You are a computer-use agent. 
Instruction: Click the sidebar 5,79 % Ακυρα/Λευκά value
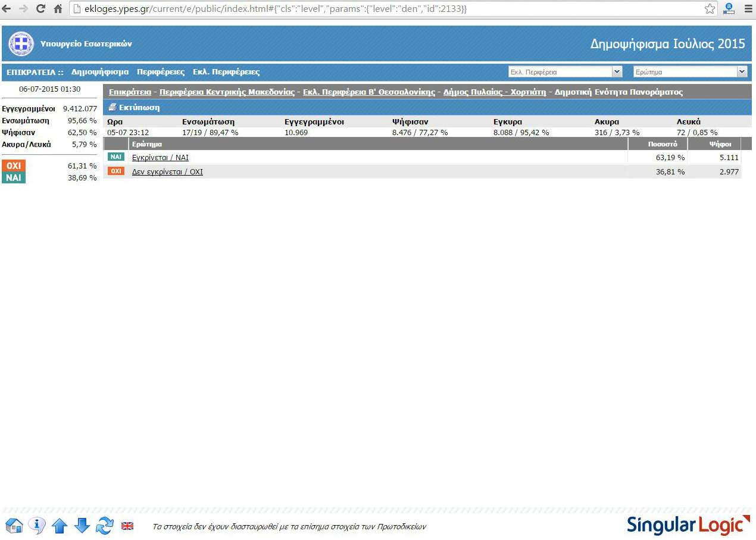tap(85, 145)
